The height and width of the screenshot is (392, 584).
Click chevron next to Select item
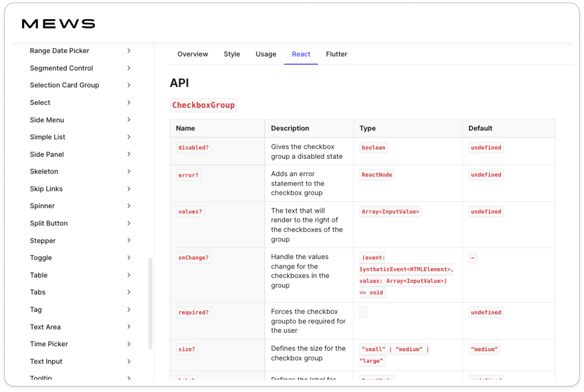(x=129, y=102)
